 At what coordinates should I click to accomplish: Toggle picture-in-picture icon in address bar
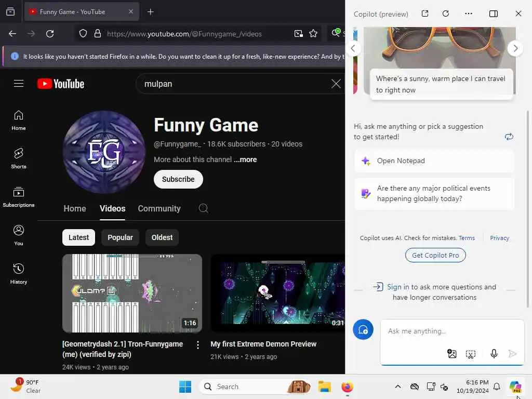(299, 34)
